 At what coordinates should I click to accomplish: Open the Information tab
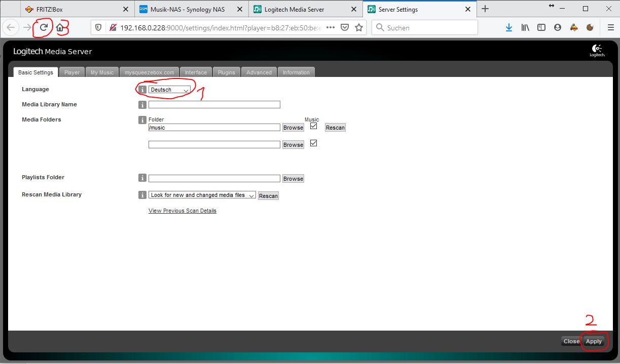(x=296, y=72)
